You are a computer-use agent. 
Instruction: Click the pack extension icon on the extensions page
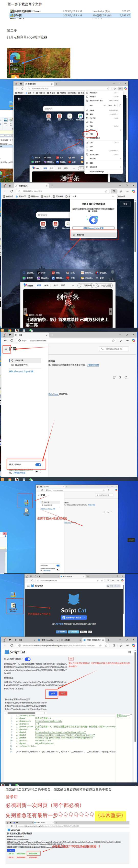click(120, 377)
